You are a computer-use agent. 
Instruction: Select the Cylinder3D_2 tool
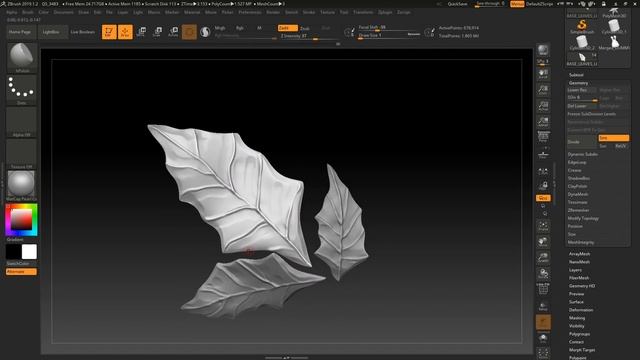click(x=582, y=43)
